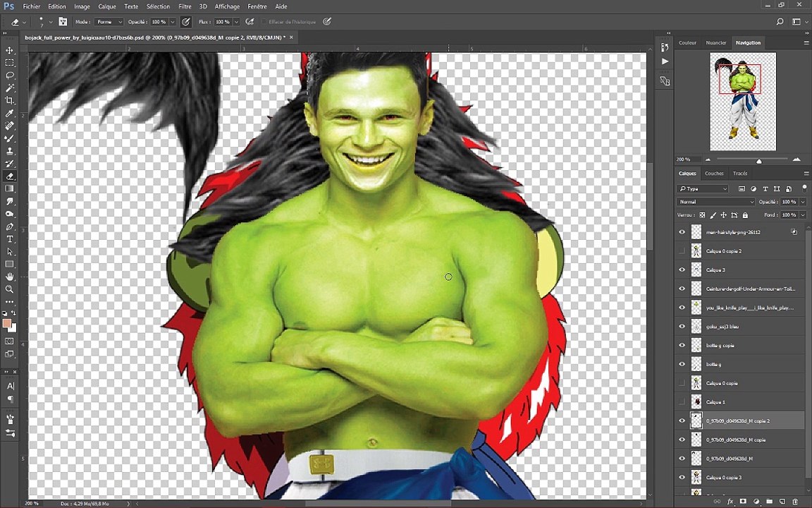Viewport: 812px width, 508px height.
Task: Select the History Brush tool
Action: tap(9, 164)
